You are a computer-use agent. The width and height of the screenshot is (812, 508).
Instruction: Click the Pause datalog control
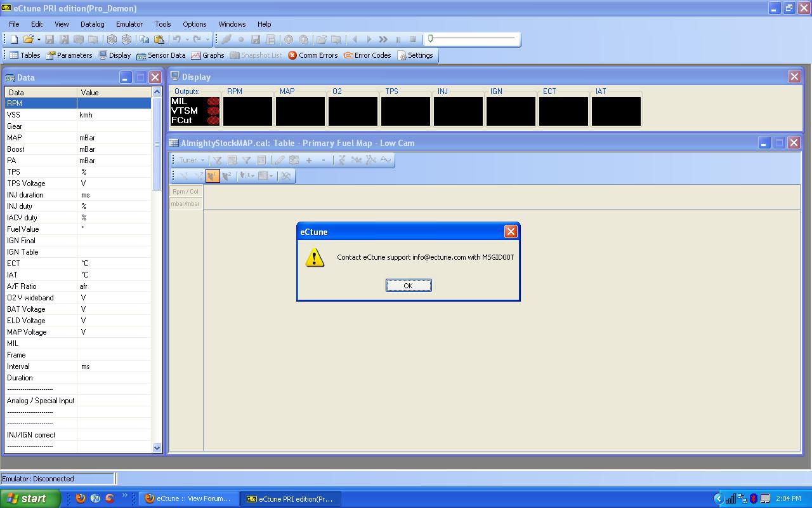[x=398, y=39]
